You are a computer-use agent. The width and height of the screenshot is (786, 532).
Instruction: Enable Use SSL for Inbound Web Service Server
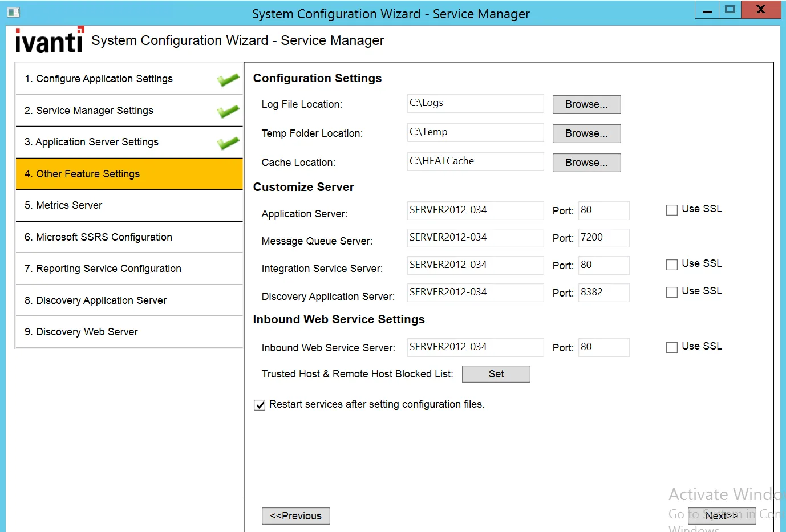672,347
